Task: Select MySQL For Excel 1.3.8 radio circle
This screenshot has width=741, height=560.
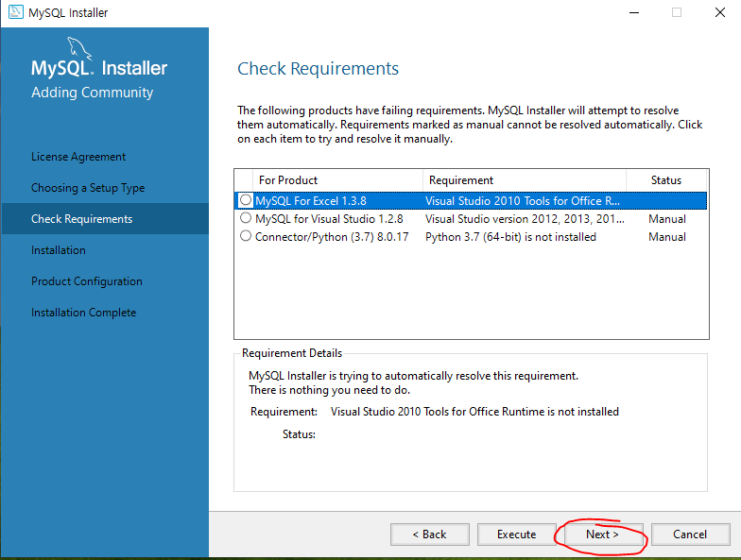Action: 246,200
